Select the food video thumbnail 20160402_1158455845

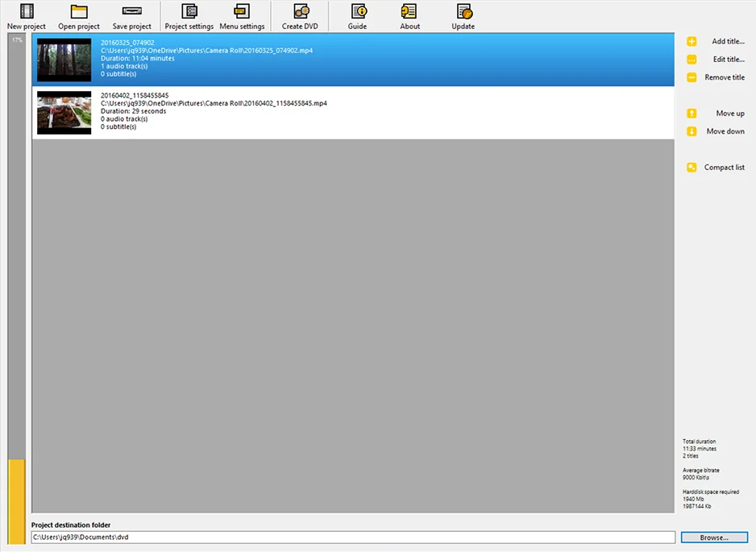click(64, 113)
